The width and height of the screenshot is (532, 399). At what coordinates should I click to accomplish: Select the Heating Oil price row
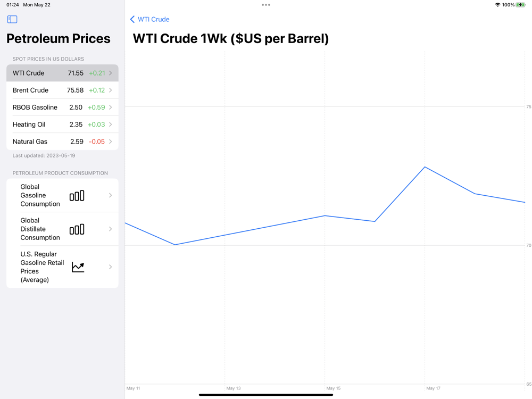tap(62, 124)
